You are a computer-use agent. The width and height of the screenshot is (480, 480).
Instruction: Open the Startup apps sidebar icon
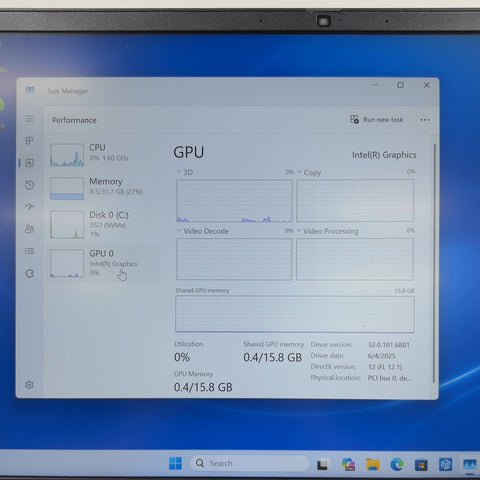click(x=30, y=207)
